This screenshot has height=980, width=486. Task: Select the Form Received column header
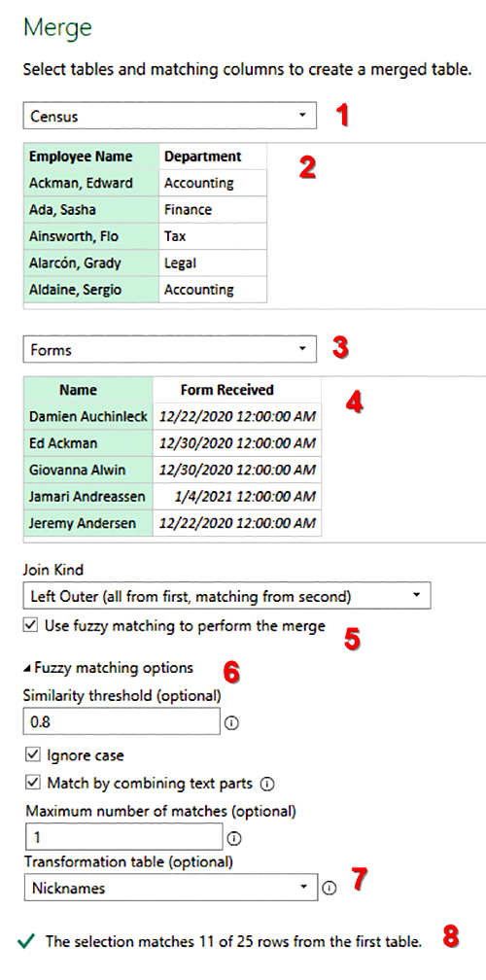[237, 389]
